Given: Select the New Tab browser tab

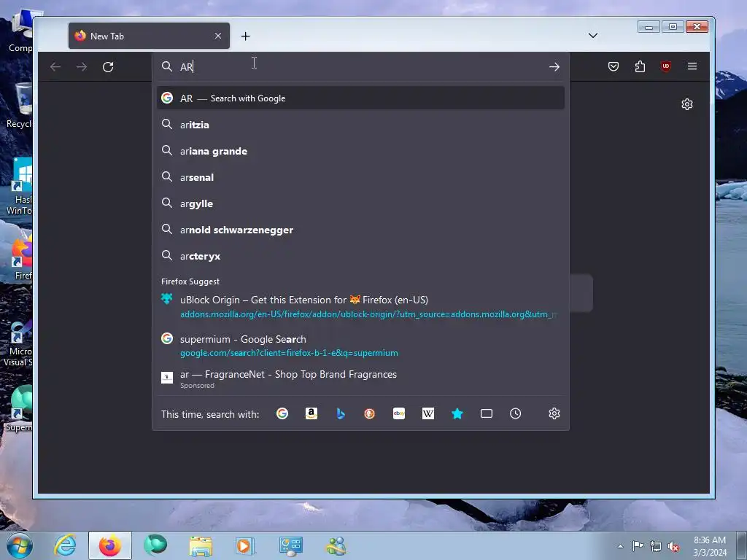Looking at the screenshot, I should click(x=149, y=36).
